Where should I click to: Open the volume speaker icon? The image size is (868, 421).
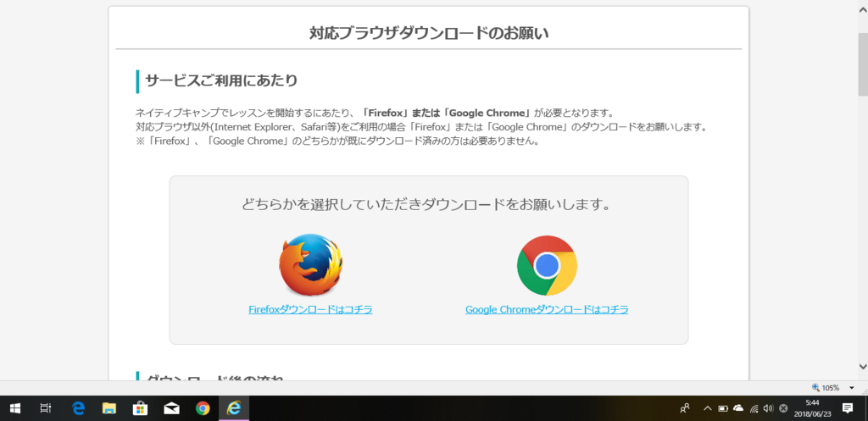pos(768,409)
